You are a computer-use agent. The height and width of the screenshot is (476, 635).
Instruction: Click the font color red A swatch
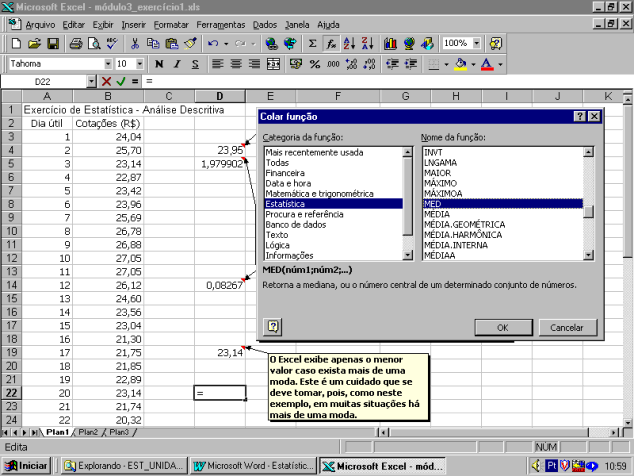tap(486, 64)
